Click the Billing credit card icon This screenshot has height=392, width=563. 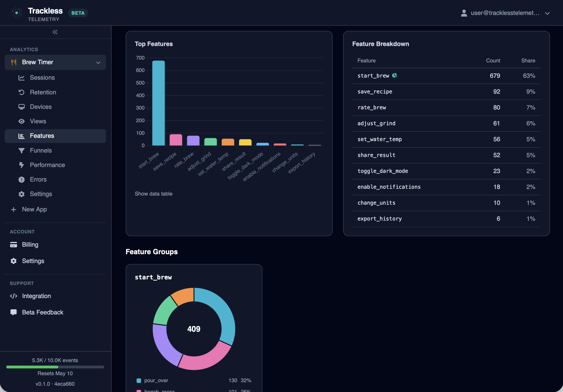click(14, 245)
